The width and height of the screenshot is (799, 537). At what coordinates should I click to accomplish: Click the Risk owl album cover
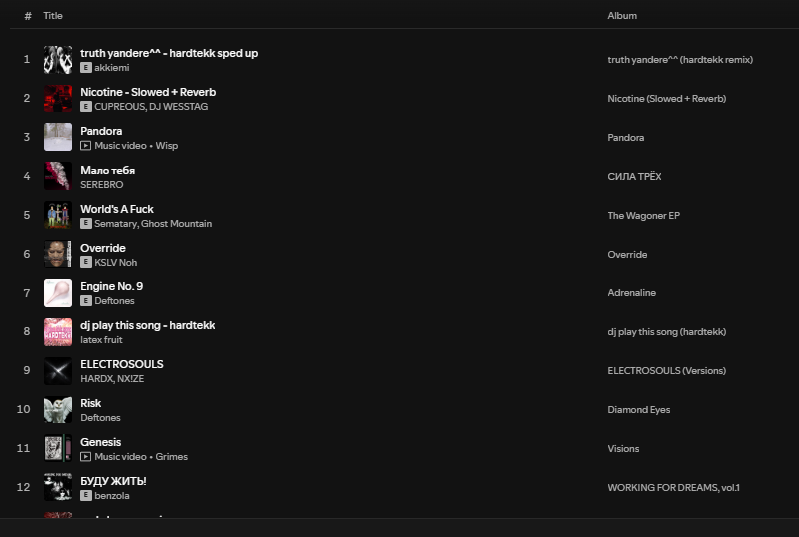pos(58,410)
